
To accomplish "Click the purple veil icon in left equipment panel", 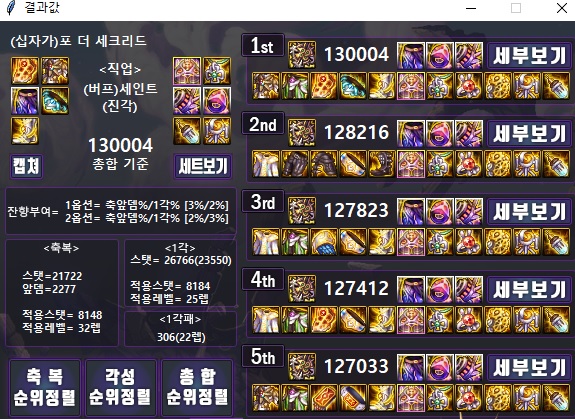I will [25, 101].
